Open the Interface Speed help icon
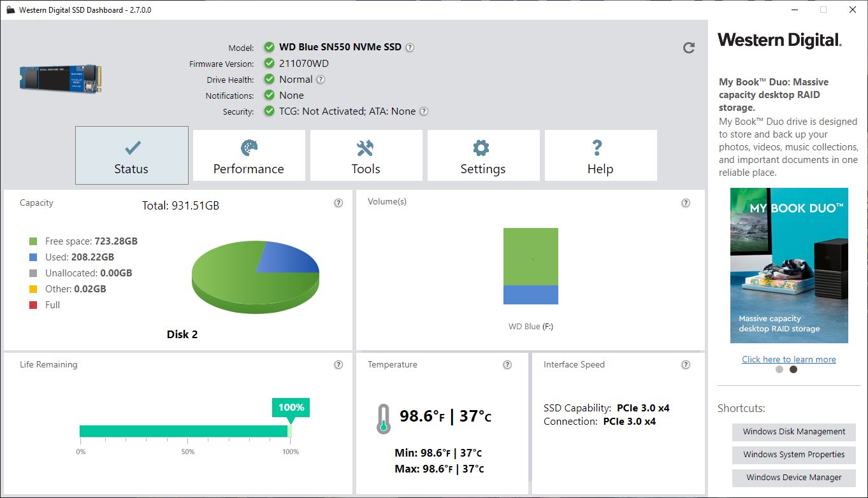Image resolution: width=868 pixels, height=498 pixels. 686,365
